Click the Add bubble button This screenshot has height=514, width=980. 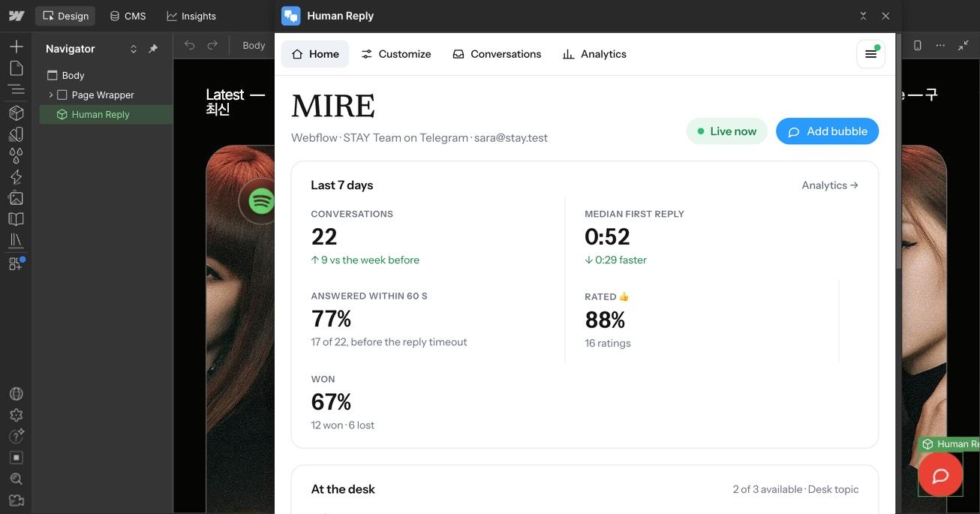[x=827, y=131]
